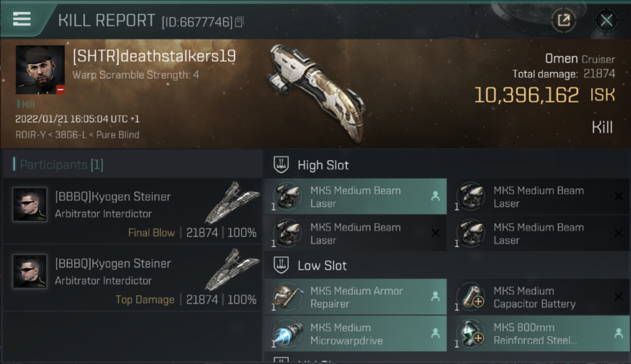Click the 10,396,162 ISK value

[526, 95]
